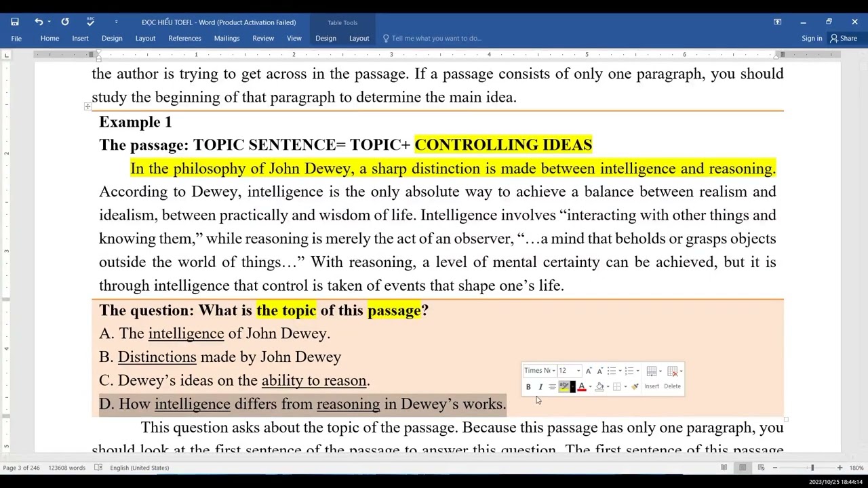Image resolution: width=868 pixels, height=488 pixels.
Task: Open Table Tools Design tab
Action: 325,39
